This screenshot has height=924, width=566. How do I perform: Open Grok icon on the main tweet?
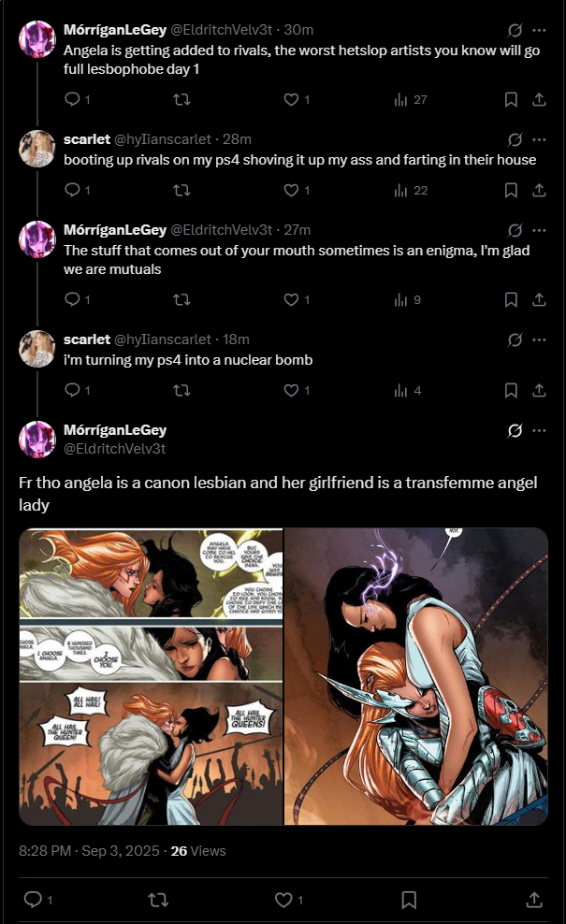click(x=515, y=431)
